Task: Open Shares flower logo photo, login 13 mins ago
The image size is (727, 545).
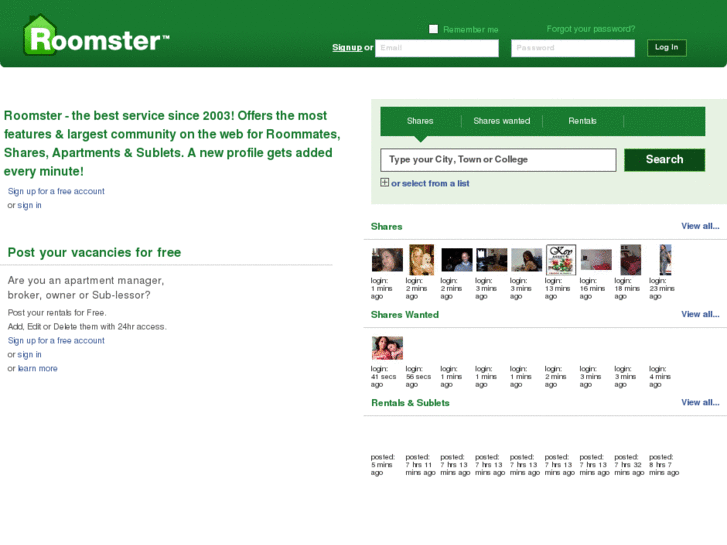Action: pyautogui.click(x=561, y=260)
